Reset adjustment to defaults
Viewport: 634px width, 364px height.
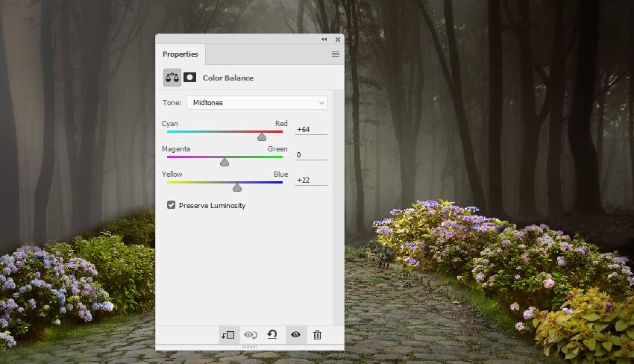tap(272, 334)
